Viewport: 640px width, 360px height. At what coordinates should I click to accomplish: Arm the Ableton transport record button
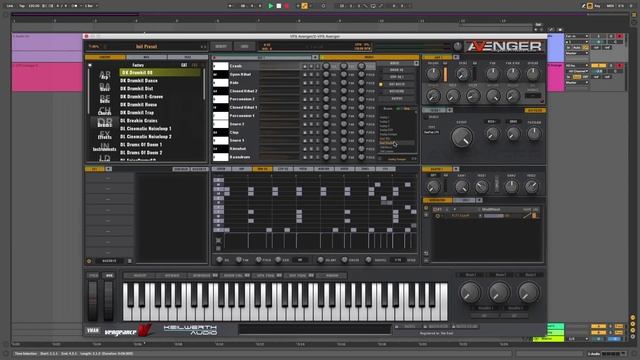pos(286,6)
